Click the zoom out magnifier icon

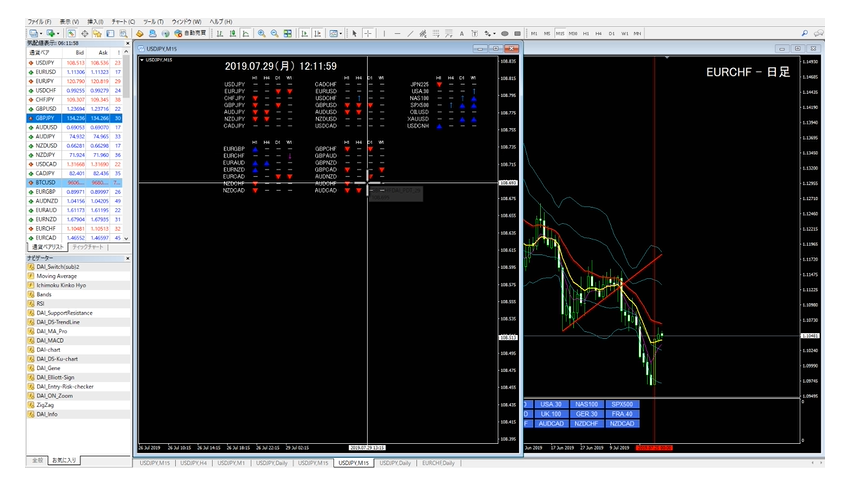coord(275,34)
